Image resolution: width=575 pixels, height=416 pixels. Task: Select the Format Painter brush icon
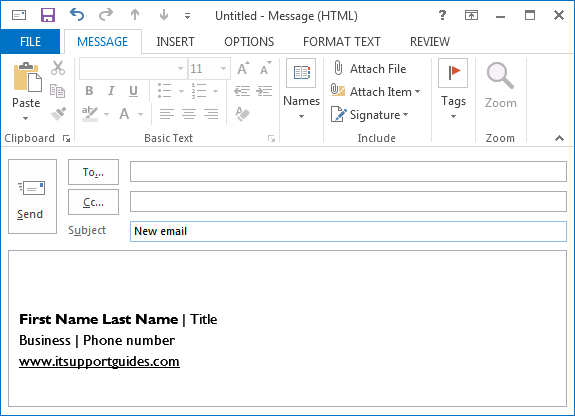point(58,114)
